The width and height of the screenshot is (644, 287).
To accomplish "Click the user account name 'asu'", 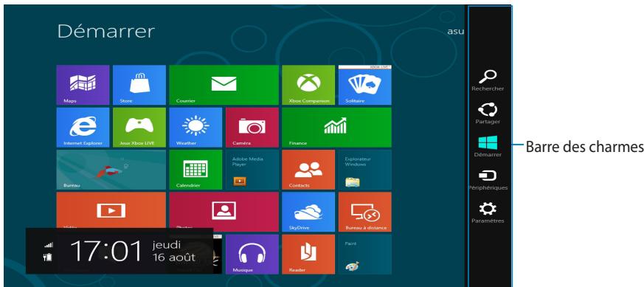I will coord(455,32).
